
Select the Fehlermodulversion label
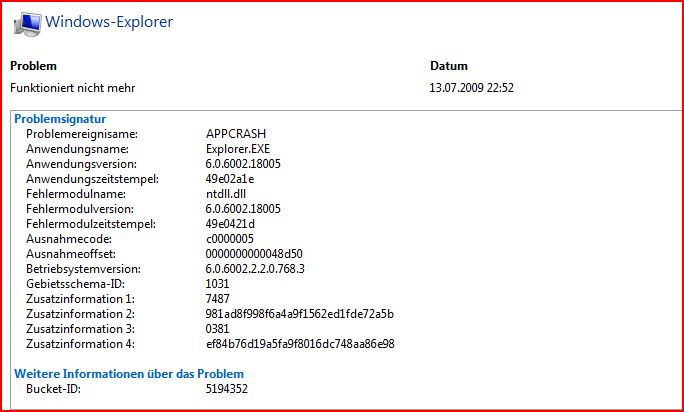80,209
